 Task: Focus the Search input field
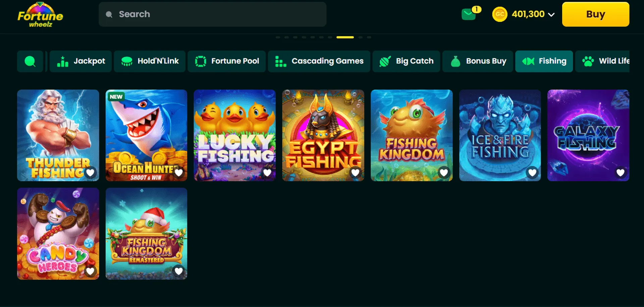212,14
